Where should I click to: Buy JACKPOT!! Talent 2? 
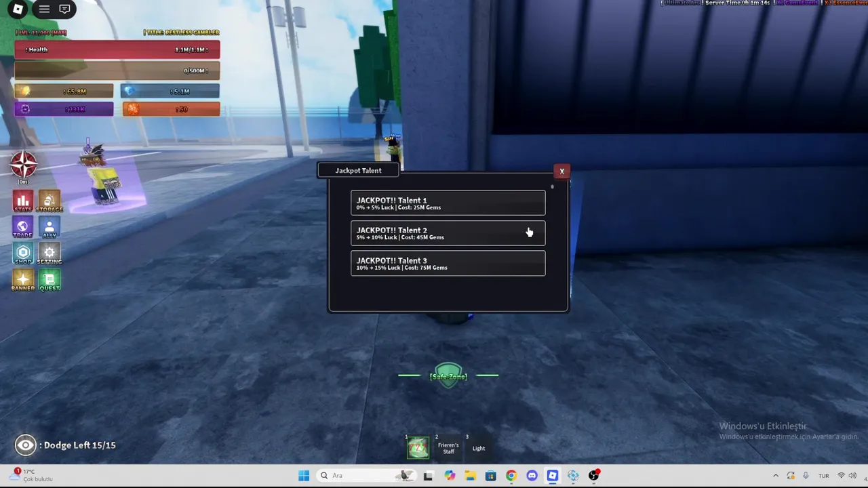pyautogui.click(x=448, y=233)
